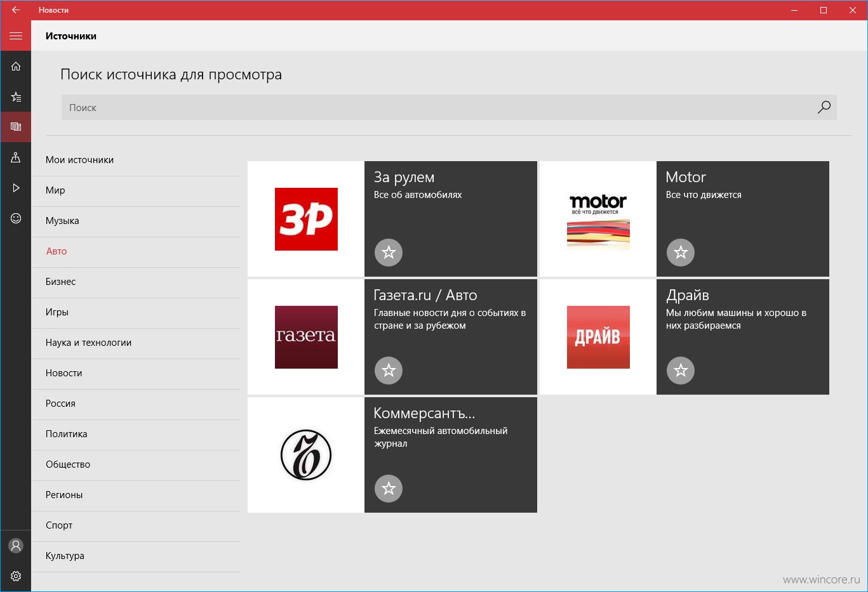Open the Motor source title
The image size is (868, 592).
(686, 177)
